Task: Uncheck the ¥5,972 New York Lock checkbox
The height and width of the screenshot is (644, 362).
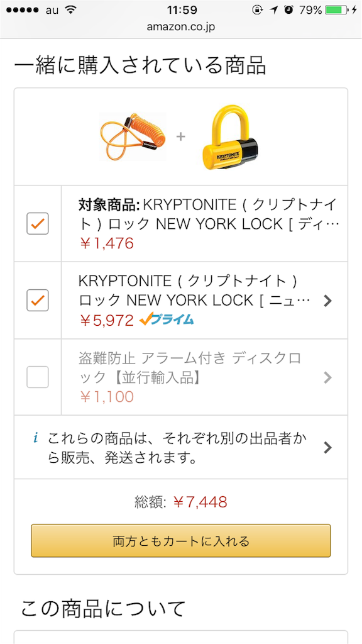Action: [x=38, y=300]
